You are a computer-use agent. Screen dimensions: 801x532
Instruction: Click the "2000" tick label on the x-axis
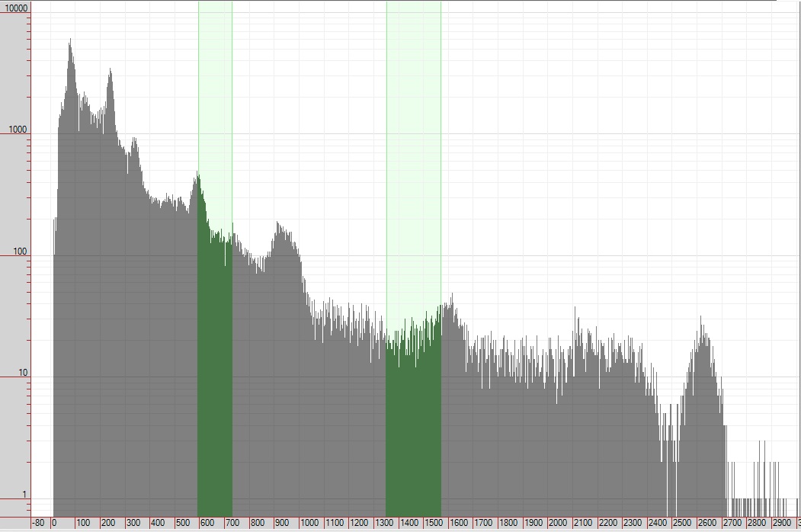click(x=558, y=524)
